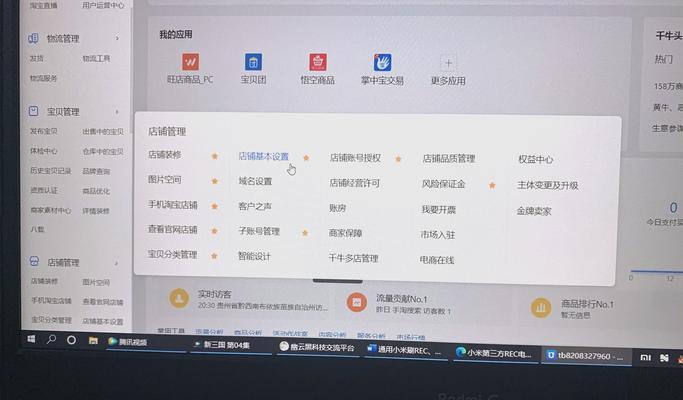Open 权益中心 in the popup menu
The width and height of the screenshot is (683, 400).
pos(536,159)
